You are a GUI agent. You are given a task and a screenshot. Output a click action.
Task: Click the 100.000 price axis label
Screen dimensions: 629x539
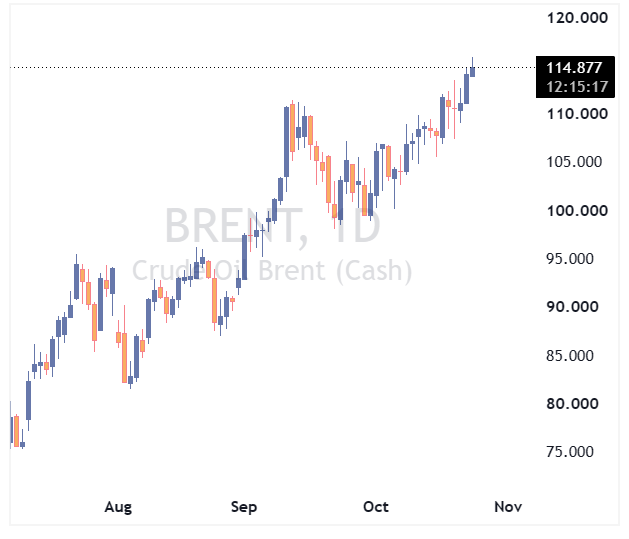pos(577,211)
